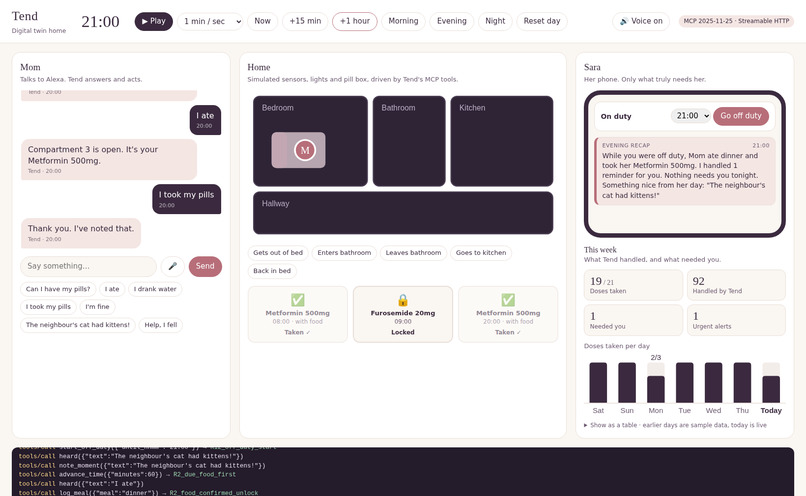806x496 pixels.
Task: Click the 21:00 clock in the header
Action: click(x=100, y=22)
